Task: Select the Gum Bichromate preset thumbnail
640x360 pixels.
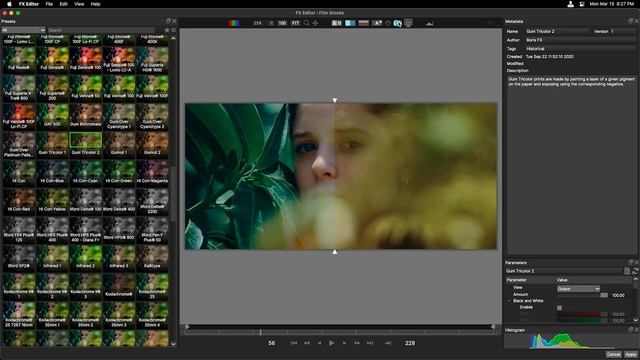Action: [86, 116]
